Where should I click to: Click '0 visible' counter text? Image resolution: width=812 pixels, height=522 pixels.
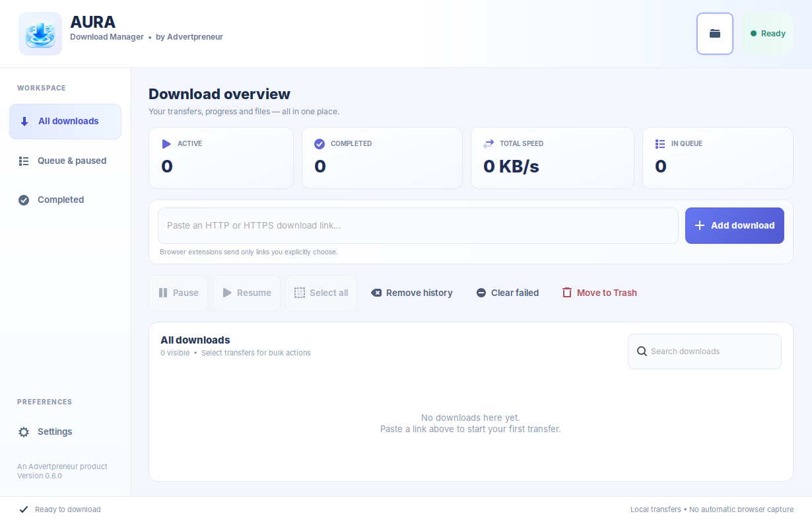[175, 353]
